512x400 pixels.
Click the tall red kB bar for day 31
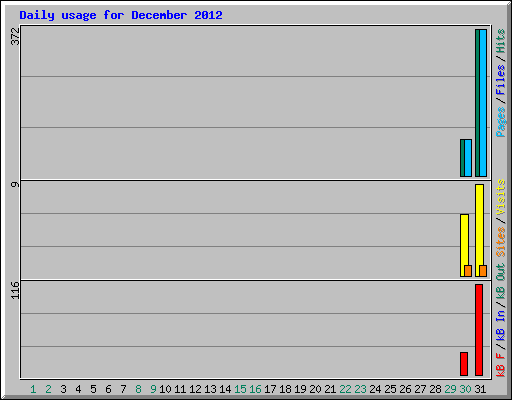tap(479, 330)
